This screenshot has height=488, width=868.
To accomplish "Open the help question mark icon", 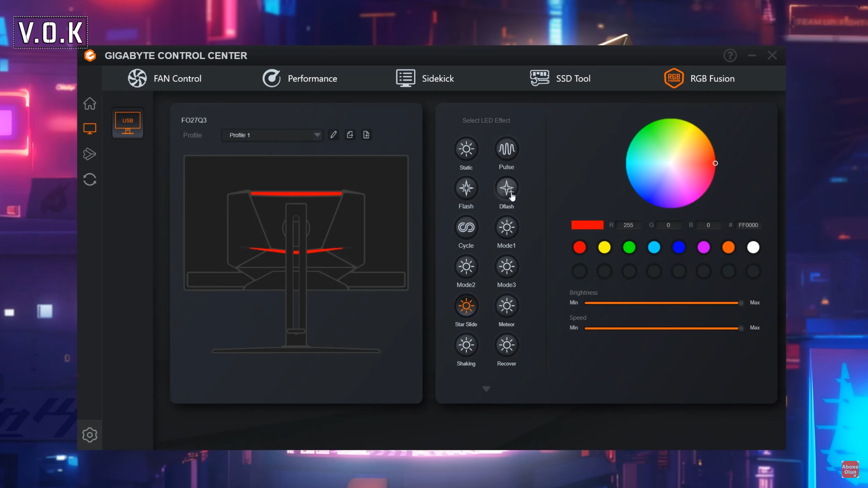I will tap(730, 55).
